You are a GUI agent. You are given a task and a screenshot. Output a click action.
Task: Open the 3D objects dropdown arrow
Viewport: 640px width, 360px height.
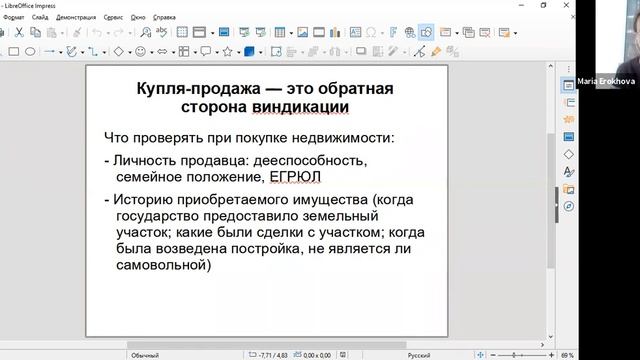[x=260, y=53]
